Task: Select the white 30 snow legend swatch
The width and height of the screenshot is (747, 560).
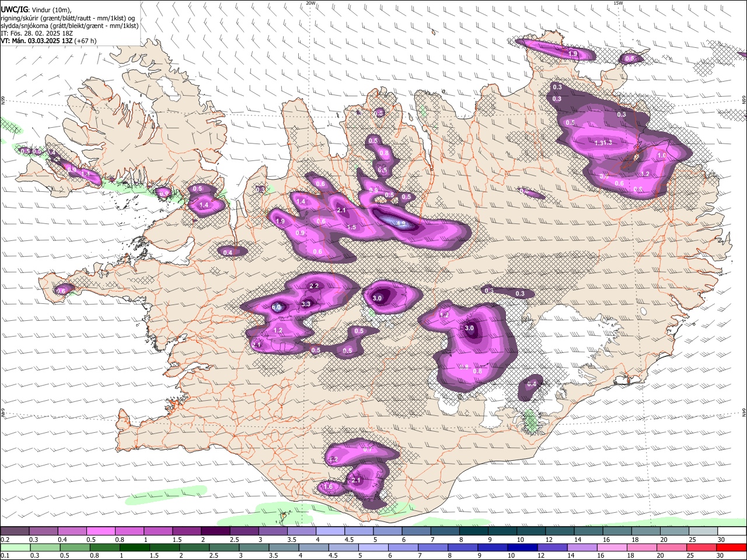Action: point(732,531)
